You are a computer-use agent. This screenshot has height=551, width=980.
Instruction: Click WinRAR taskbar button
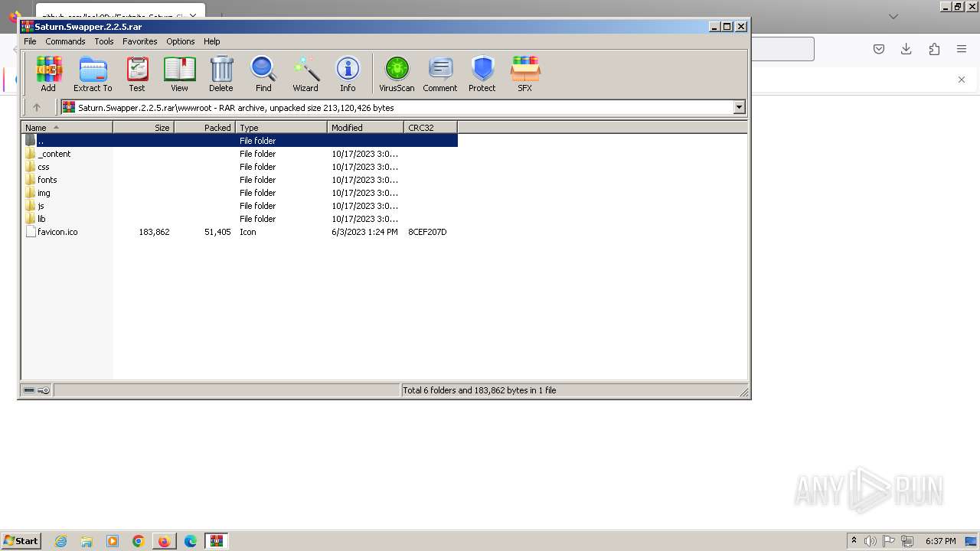tap(217, 541)
